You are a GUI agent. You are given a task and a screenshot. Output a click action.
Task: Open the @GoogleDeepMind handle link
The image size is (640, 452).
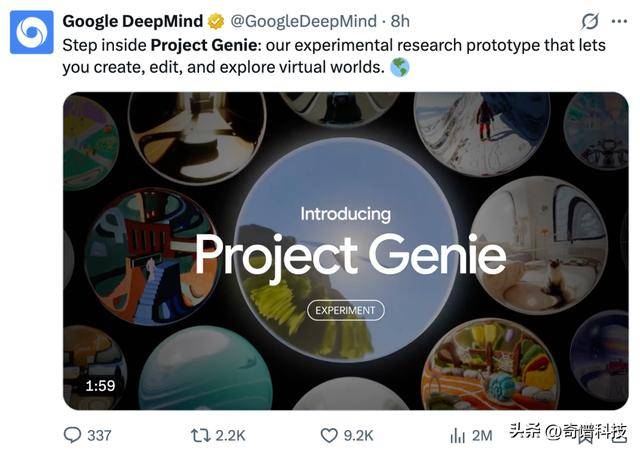[x=303, y=21]
